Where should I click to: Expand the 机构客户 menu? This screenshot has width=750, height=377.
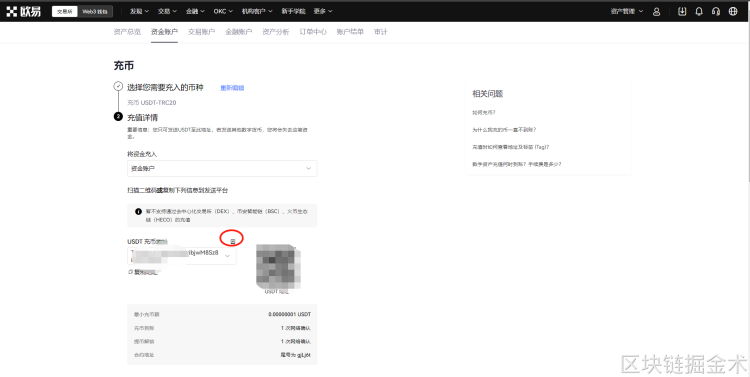point(257,11)
